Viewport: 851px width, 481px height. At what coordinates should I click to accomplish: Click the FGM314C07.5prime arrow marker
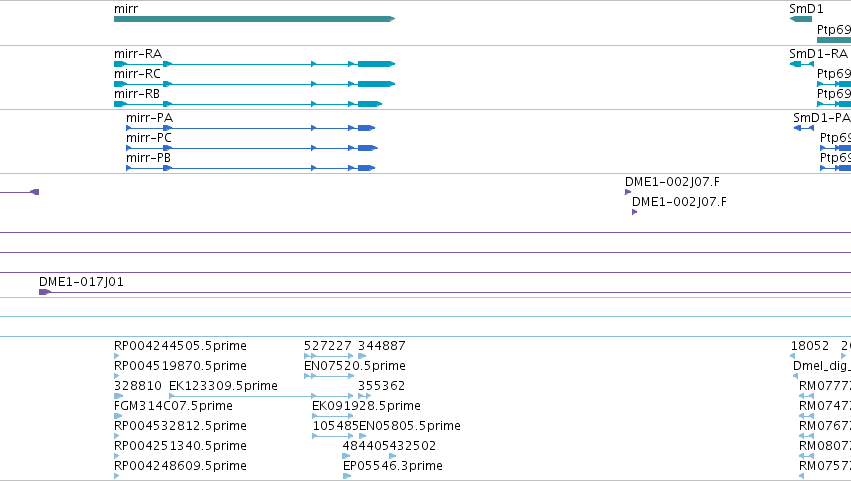pyautogui.click(x=118, y=416)
